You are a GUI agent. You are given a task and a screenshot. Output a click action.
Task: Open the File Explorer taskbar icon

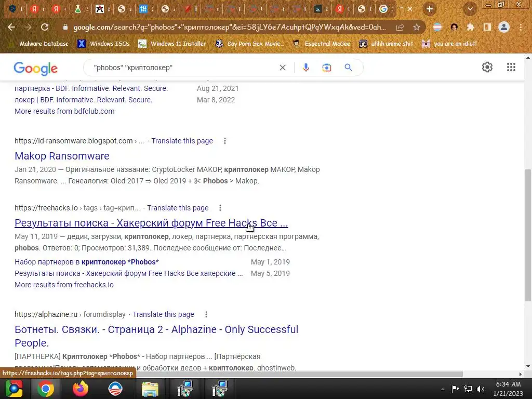click(150, 389)
